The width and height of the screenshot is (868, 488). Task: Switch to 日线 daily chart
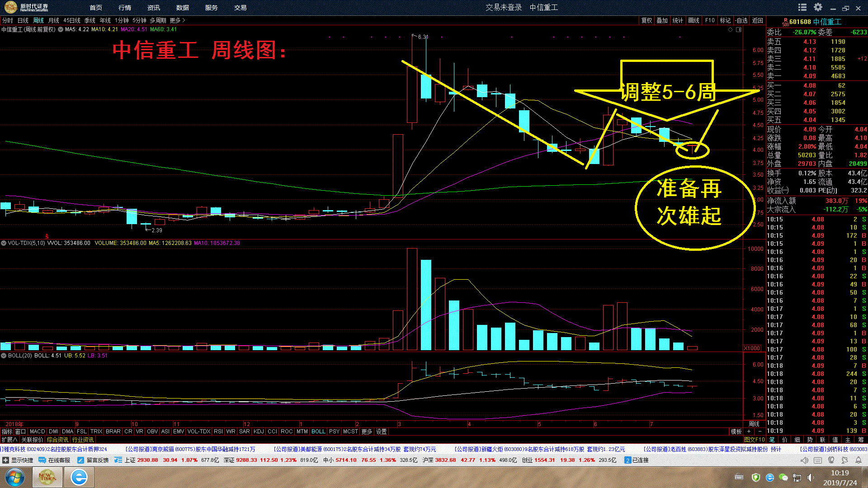pos(23,20)
